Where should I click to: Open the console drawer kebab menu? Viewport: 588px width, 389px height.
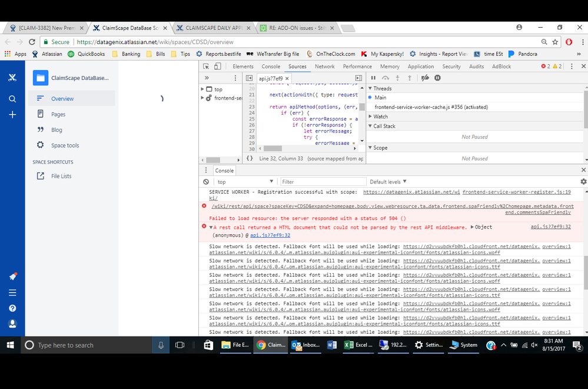point(206,170)
